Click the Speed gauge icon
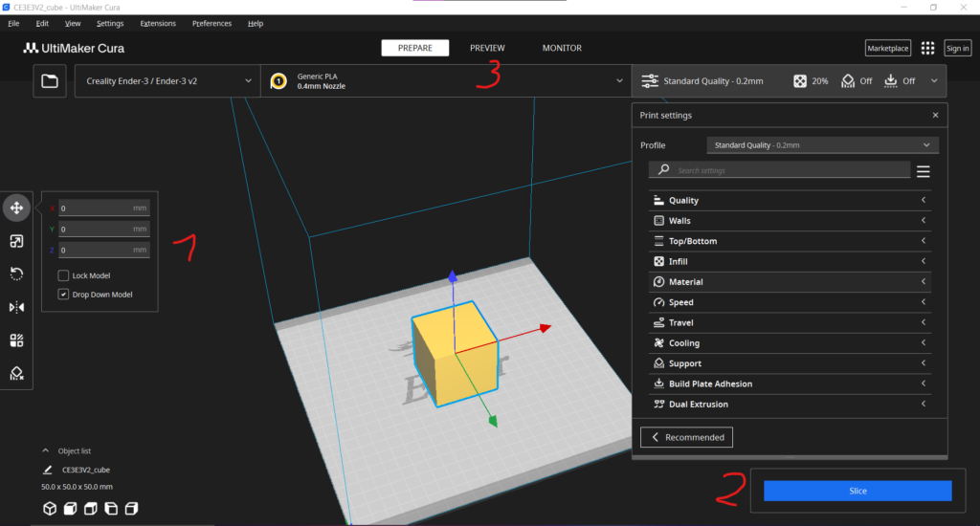The height and width of the screenshot is (526, 980). [x=658, y=302]
